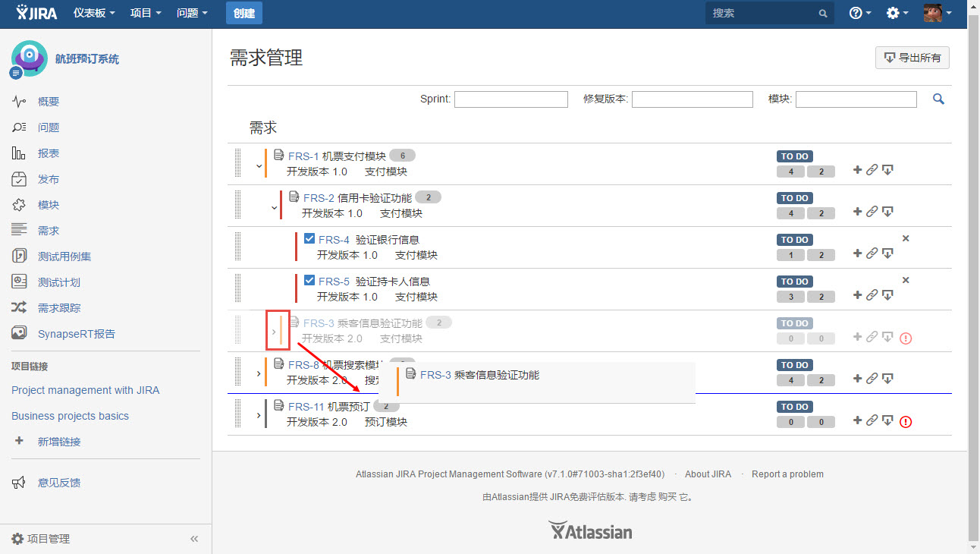Click the export icon on the FRS-5 row

887,295
